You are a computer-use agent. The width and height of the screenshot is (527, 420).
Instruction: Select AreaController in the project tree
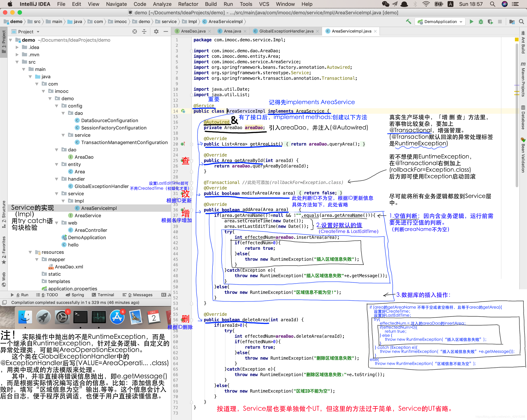[91, 230]
